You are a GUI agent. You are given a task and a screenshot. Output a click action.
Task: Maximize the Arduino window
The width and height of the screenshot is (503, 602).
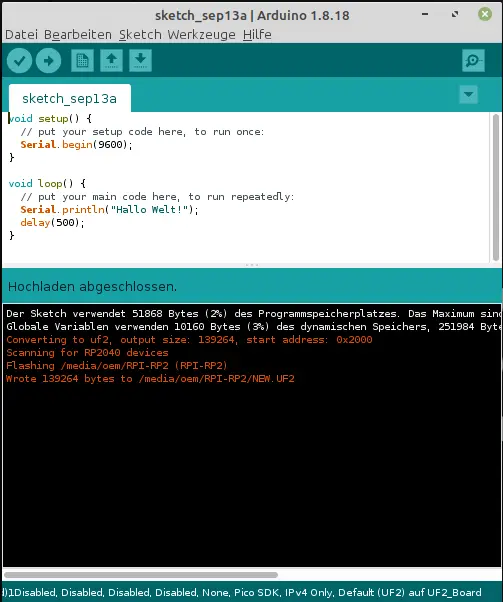click(455, 14)
